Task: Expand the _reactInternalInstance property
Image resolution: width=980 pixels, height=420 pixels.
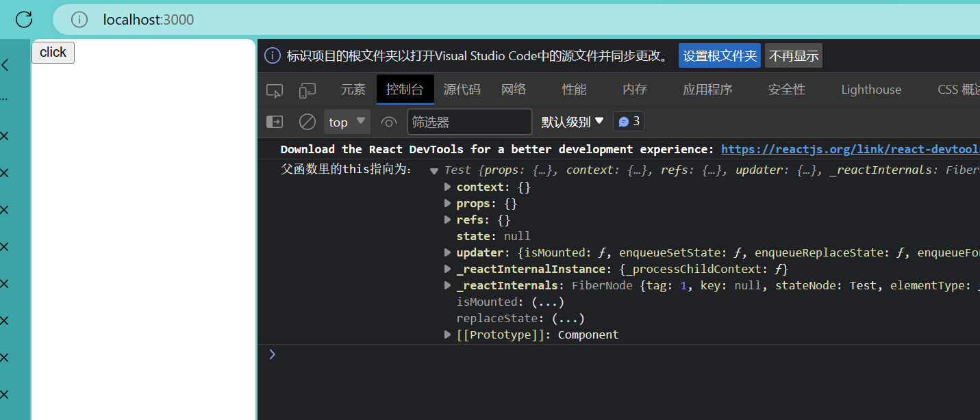Action: click(x=448, y=269)
